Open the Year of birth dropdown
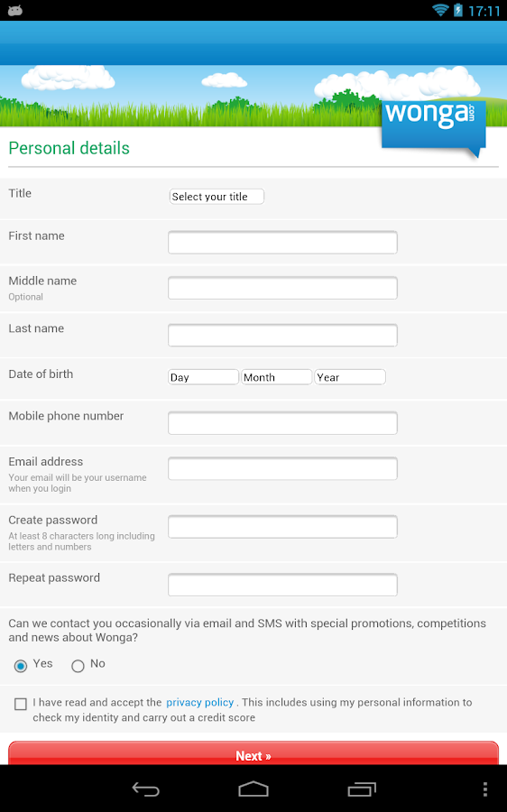Viewport: 507px width, 812px height. tap(350, 377)
